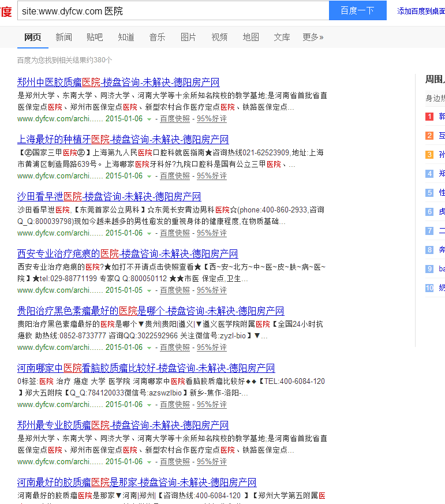This screenshot has width=445, height=504.
Task: Open result 沙田看早泄医院-楼盘咨询
Action: (x=109, y=196)
